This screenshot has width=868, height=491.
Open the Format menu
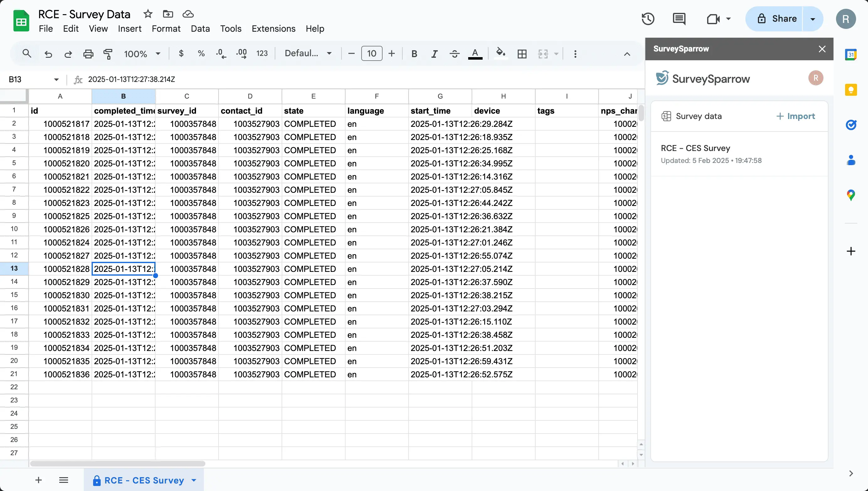166,28
